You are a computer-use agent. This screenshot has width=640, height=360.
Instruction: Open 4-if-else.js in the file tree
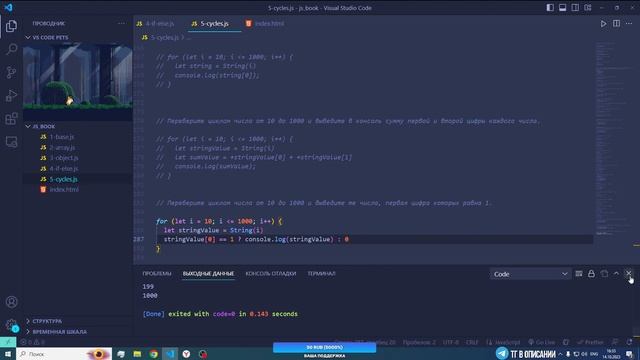tap(78, 169)
